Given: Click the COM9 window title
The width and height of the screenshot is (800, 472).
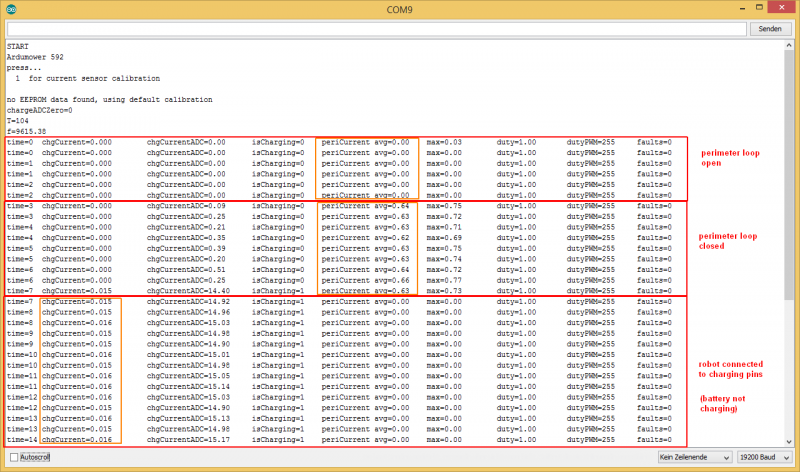Looking at the screenshot, I should coord(399,9).
